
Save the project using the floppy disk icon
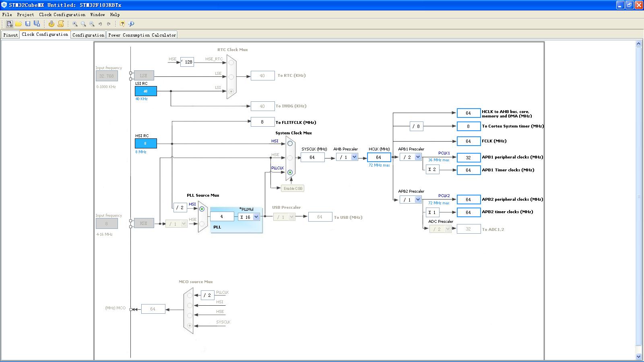28,24
